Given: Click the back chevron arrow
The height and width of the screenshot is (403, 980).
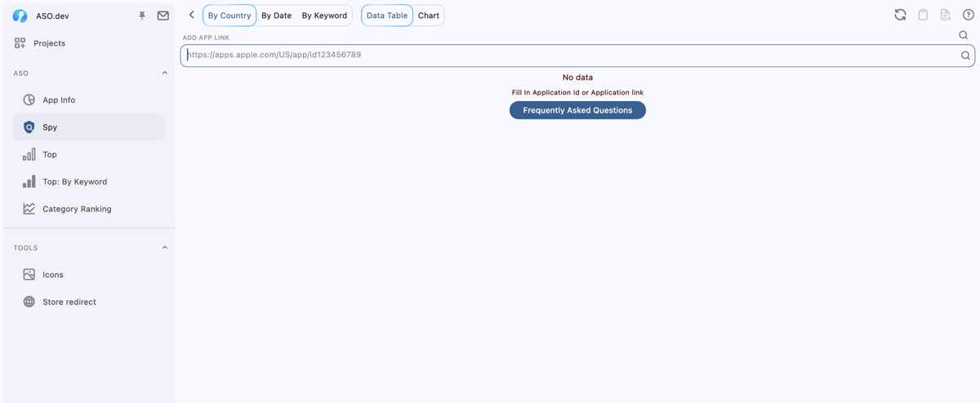Looking at the screenshot, I should coord(191,15).
